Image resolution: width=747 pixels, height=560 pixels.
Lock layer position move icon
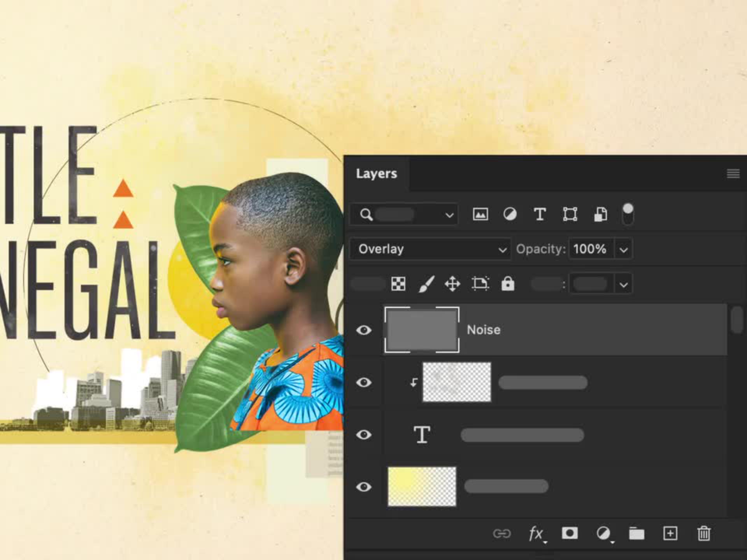(452, 284)
